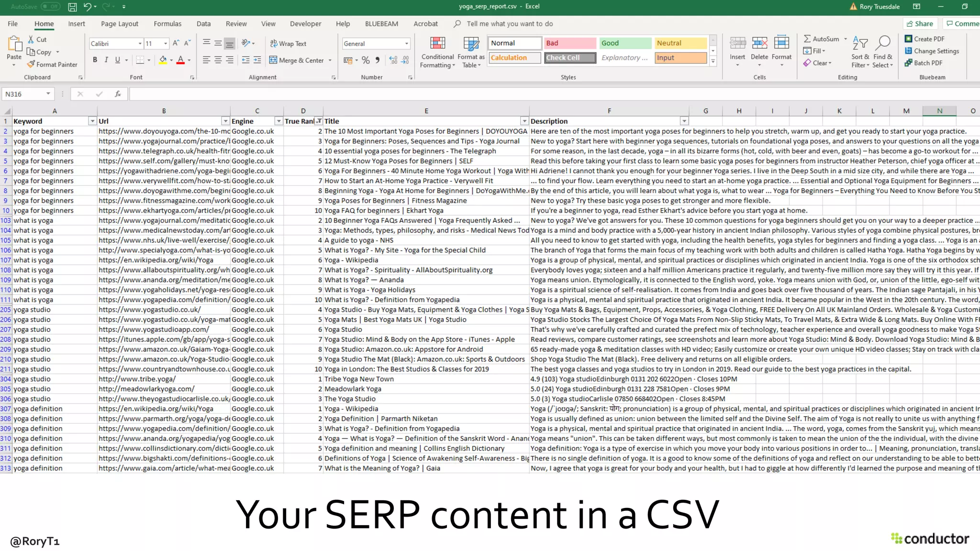Image resolution: width=980 pixels, height=551 pixels.
Task: Open the Keyword column filter dropdown
Action: [x=92, y=121]
